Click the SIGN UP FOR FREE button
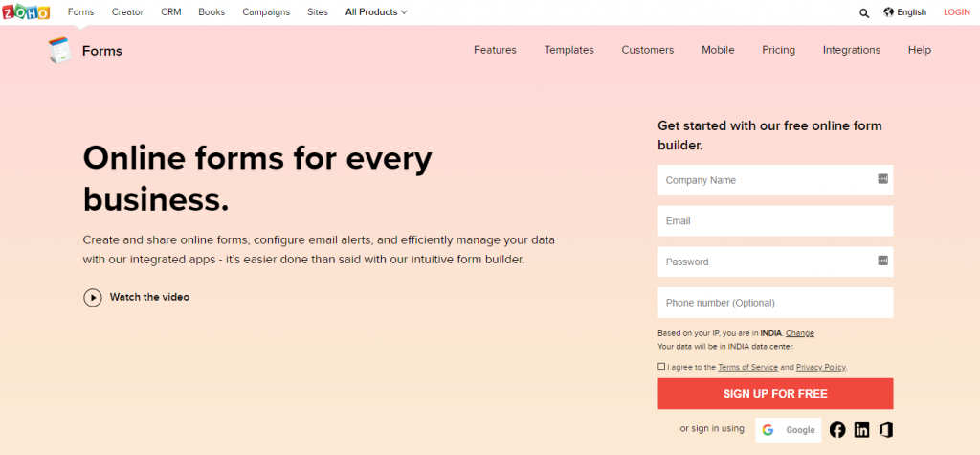The width and height of the screenshot is (980, 455). pos(775,394)
